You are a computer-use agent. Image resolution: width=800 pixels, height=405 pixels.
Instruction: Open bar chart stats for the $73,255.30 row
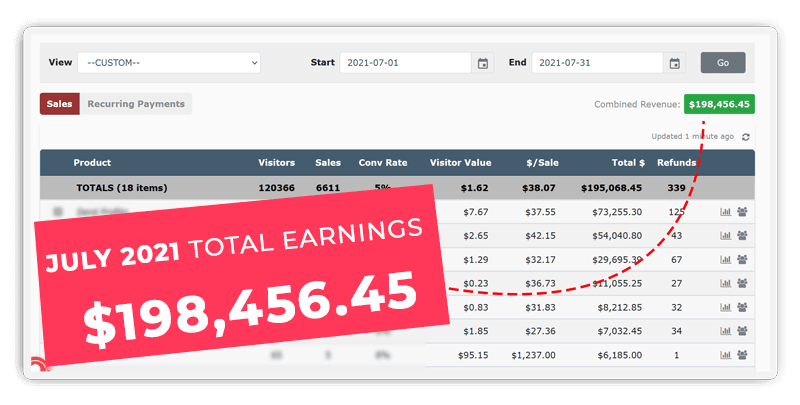tap(725, 212)
